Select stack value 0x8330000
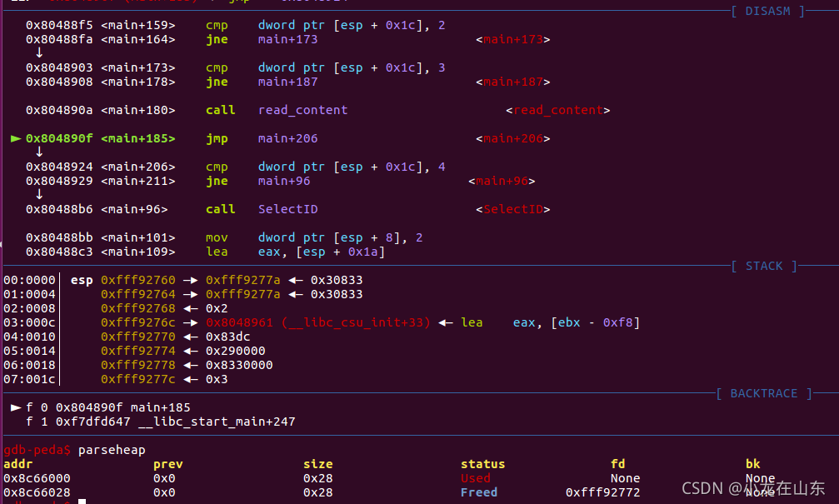The width and height of the screenshot is (839, 504). click(x=239, y=366)
